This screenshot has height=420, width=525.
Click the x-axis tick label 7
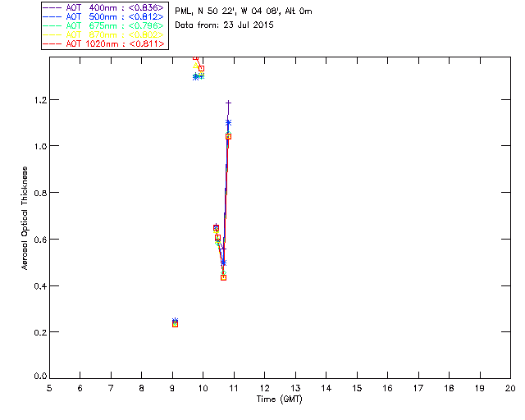tap(111, 388)
